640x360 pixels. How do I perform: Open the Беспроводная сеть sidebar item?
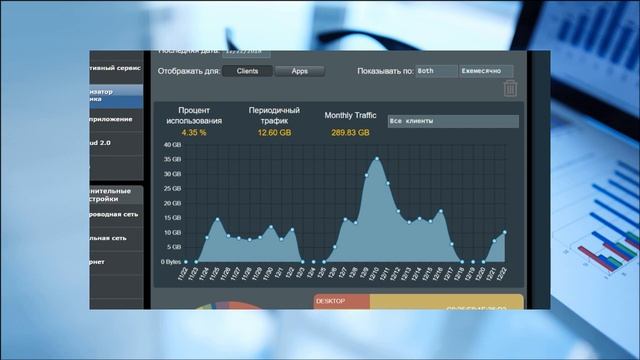pyautogui.click(x=116, y=214)
